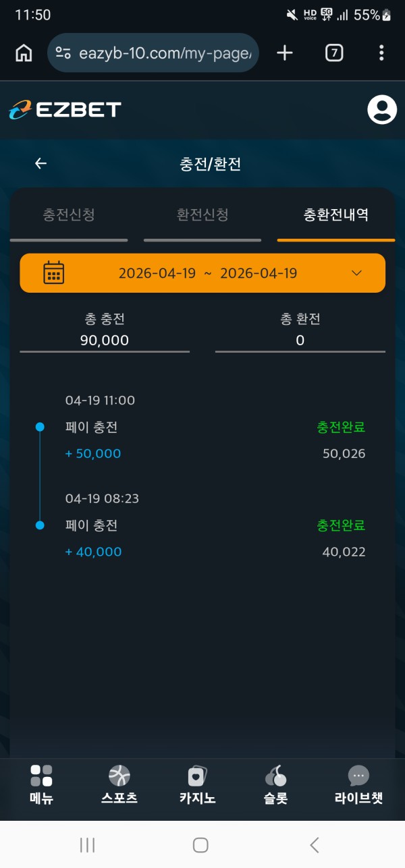405x868 pixels.
Task: Tap the calendar icon in date bar
Action: (x=53, y=273)
